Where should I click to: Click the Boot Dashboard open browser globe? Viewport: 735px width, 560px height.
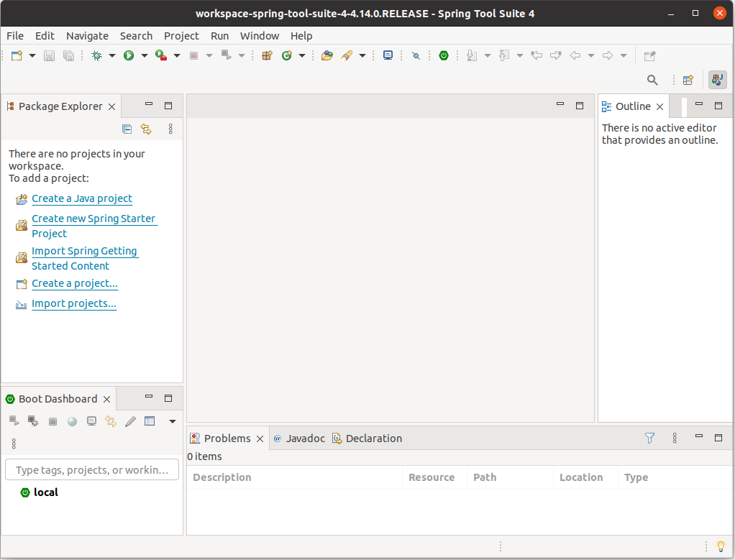(x=72, y=421)
